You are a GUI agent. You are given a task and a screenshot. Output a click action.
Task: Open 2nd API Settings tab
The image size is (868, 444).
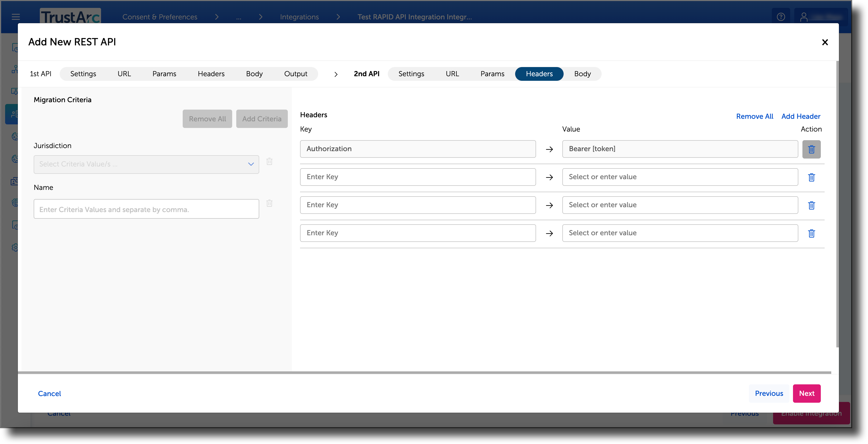(411, 74)
